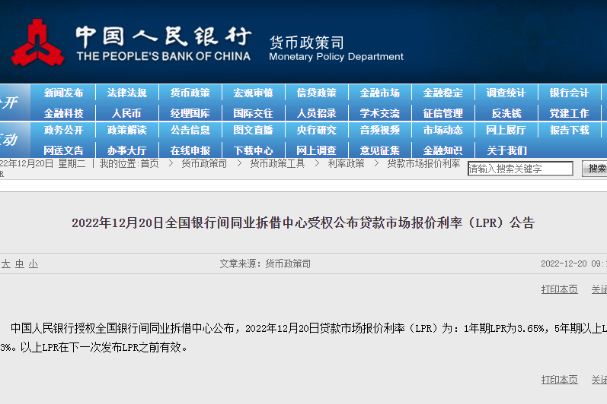Go to 货币政策工具 breadcrumb
The width and height of the screenshot is (607, 404).
click(x=277, y=163)
